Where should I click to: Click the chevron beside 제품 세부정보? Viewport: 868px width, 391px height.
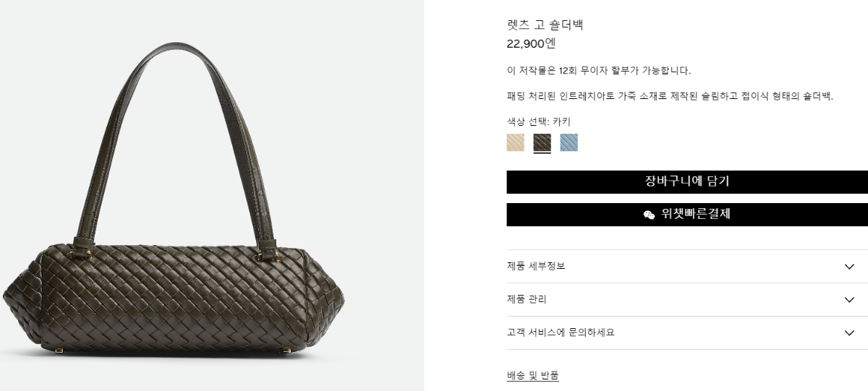[x=849, y=267]
